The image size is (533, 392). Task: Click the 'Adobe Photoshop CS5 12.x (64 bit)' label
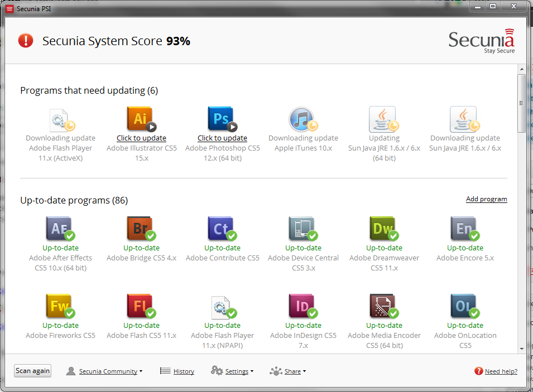point(222,153)
